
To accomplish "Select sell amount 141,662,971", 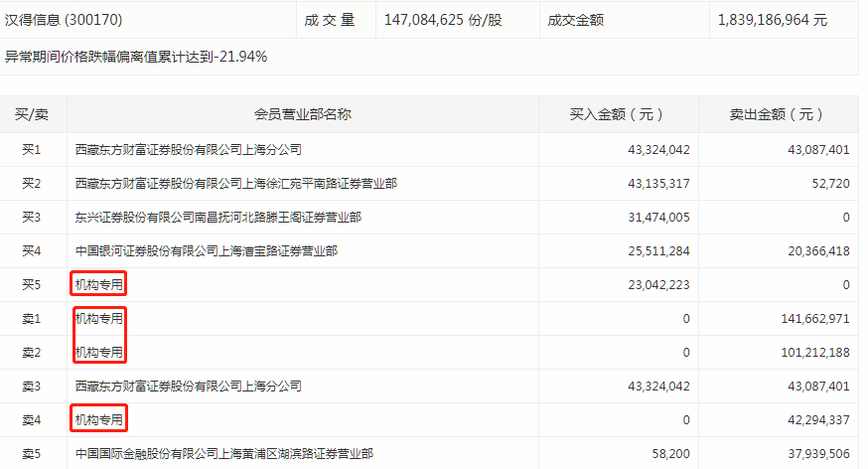I will pos(815,318).
